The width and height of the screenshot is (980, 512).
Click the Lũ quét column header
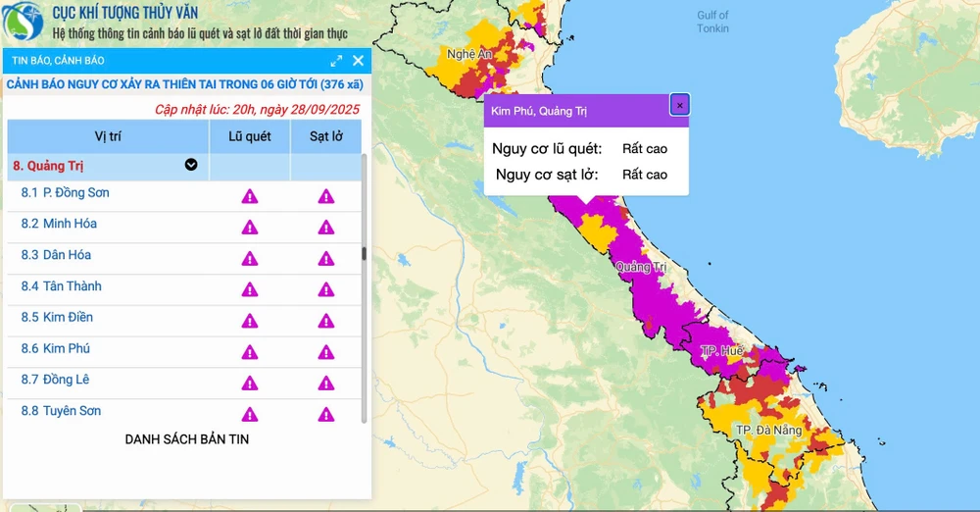coord(250,136)
